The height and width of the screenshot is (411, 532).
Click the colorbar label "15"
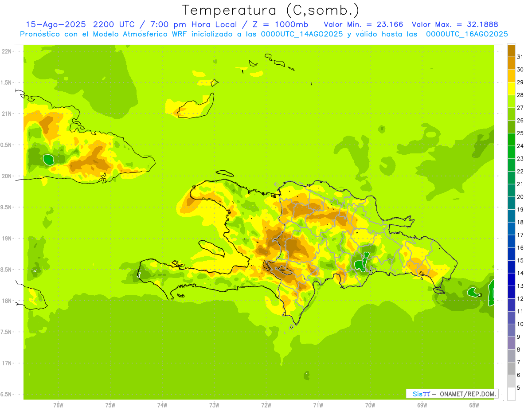(x=520, y=260)
